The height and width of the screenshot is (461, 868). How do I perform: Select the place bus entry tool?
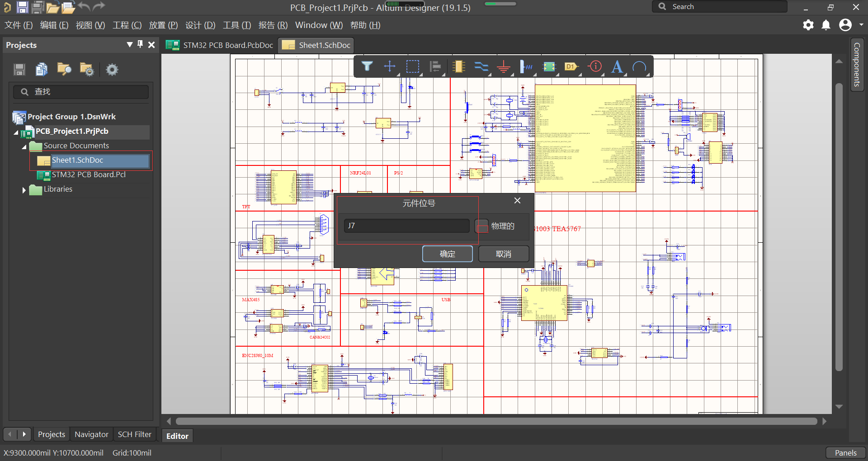pyautogui.click(x=526, y=66)
